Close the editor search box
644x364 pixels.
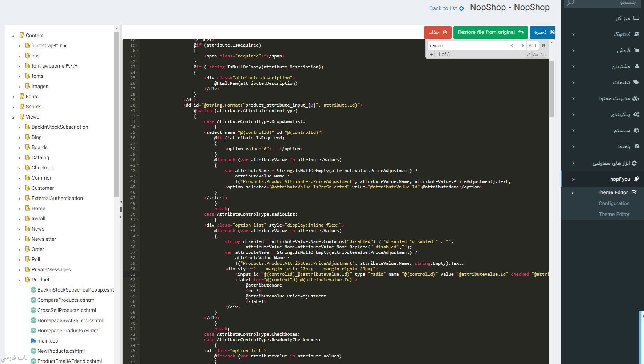tap(544, 45)
